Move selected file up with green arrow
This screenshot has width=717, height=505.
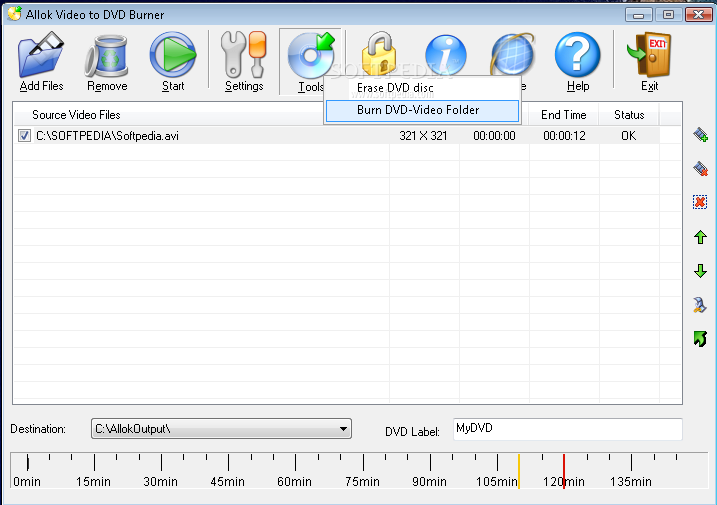click(700, 237)
